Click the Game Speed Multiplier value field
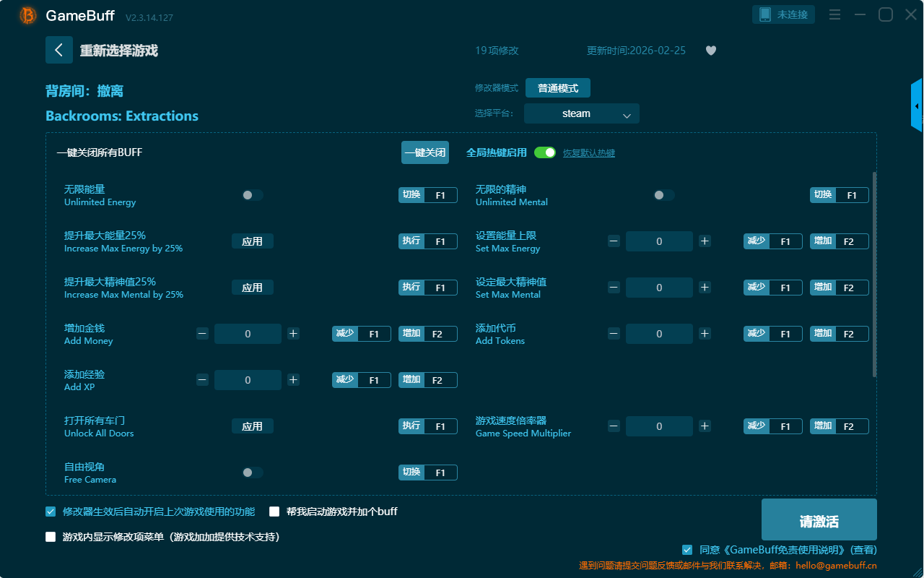924x578 pixels. (x=659, y=426)
